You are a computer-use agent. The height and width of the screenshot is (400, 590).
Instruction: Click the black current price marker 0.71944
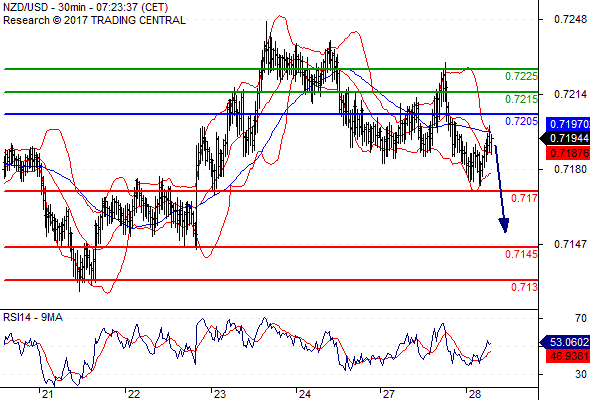(x=565, y=138)
